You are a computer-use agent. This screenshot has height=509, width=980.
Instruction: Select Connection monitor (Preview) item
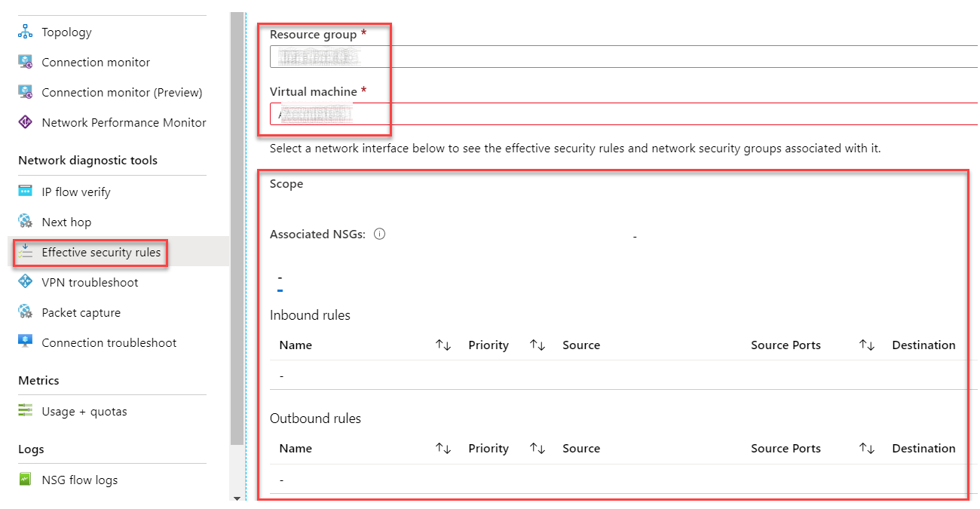click(x=122, y=92)
